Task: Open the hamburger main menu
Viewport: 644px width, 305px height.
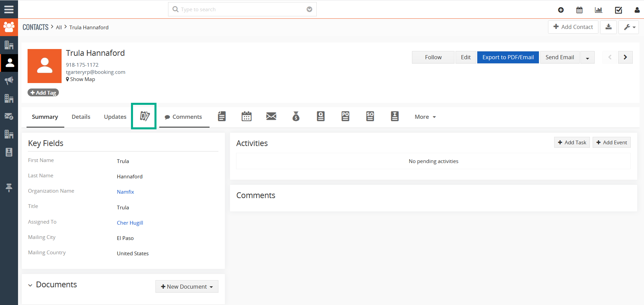Action: (x=9, y=9)
